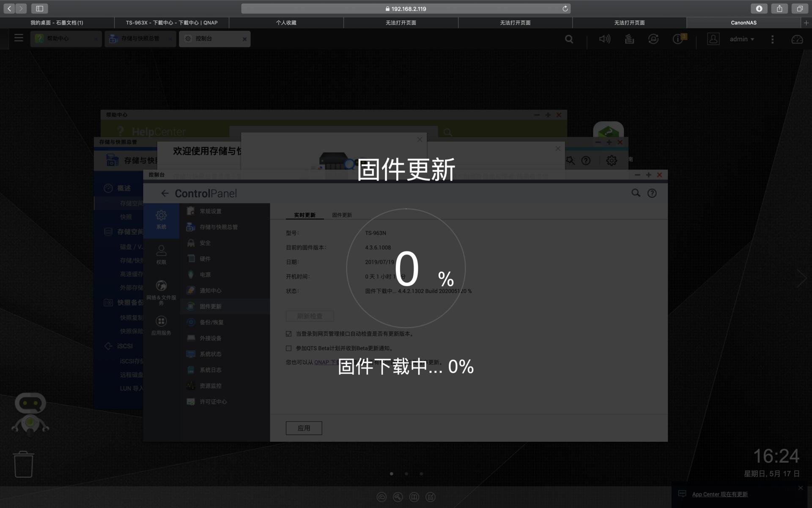This screenshot has width=812, height=508.
Task: Open the admin account dropdown
Action: click(x=742, y=39)
